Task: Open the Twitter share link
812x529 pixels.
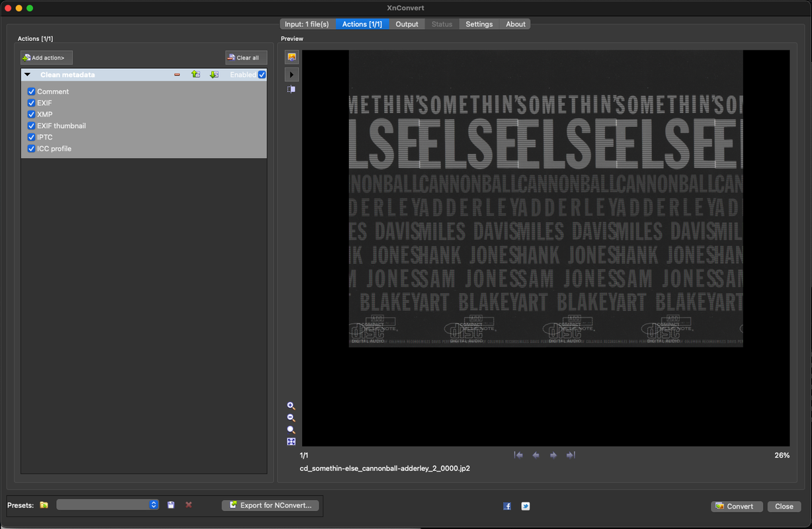Action: (526, 507)
